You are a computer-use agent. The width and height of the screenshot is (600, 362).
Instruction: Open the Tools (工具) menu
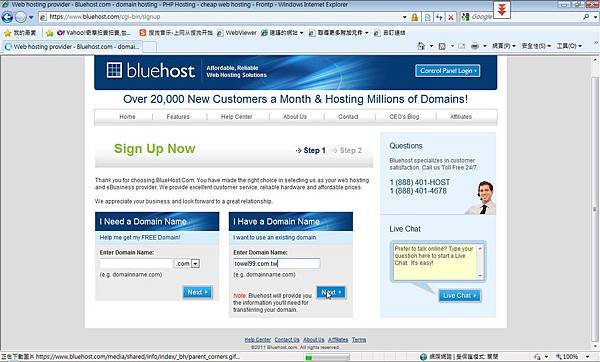click(569, 46)
